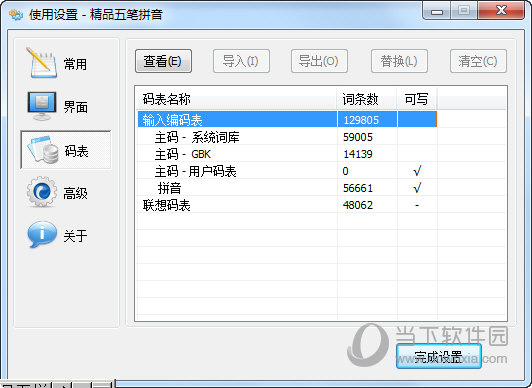This screenshot has height=388, width=532.
Task: Select the 联想码表 row
Action: pyautogui.click(x=287, y=205)
